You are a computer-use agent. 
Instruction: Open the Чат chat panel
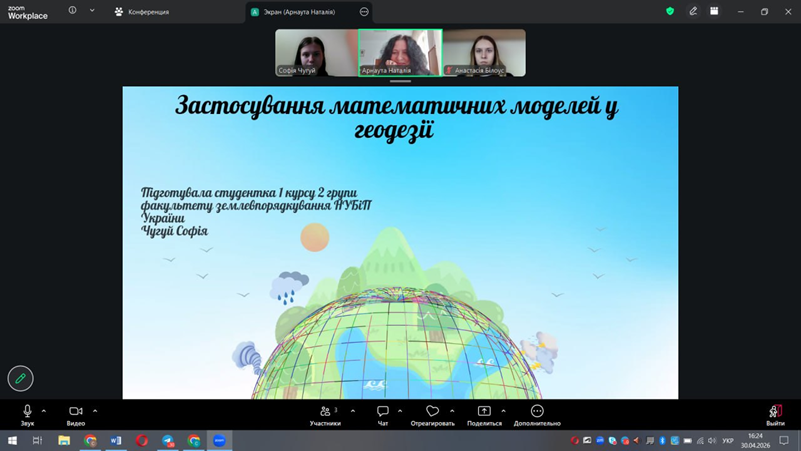tap(383, 415)
